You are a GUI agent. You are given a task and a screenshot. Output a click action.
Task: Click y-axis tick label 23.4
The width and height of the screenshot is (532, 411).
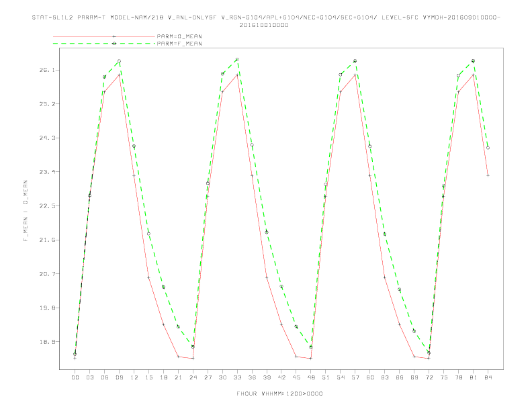46,172
